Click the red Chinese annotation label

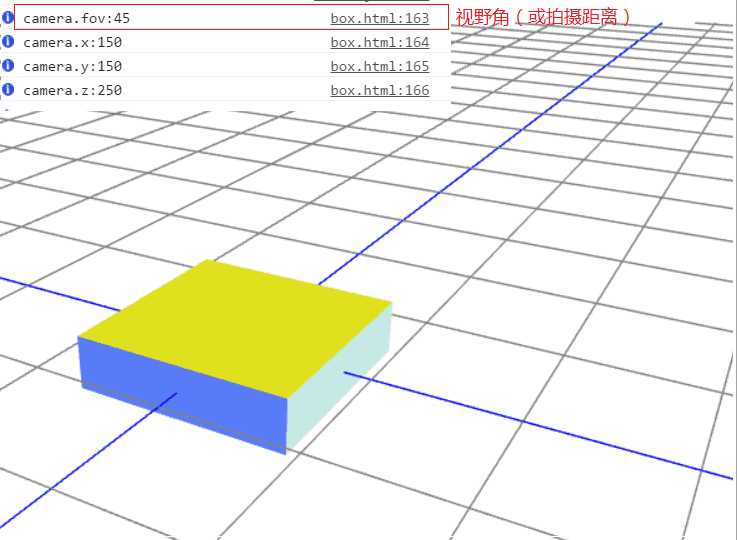[543, 17]
